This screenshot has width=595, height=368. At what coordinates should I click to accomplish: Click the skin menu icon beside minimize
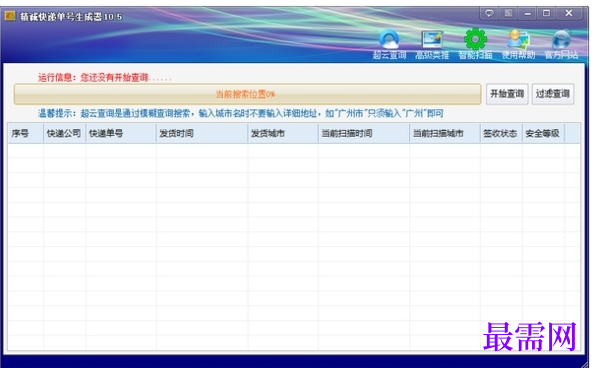pos(508,13)
